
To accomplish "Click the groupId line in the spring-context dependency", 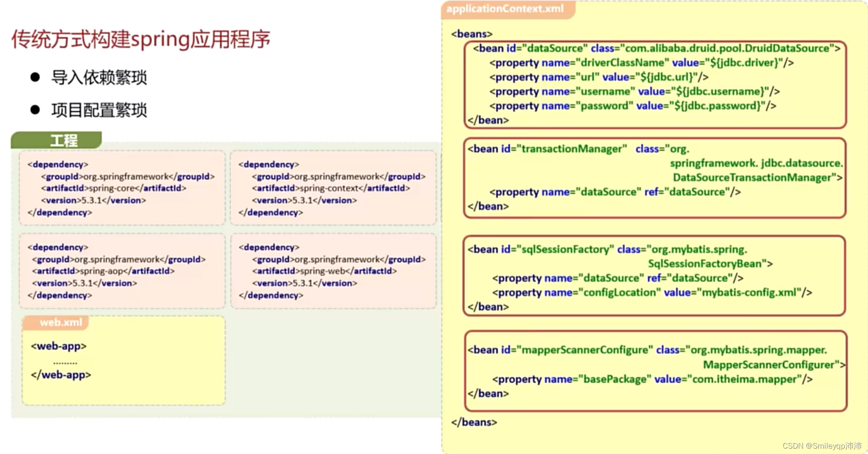I will 339,176.
